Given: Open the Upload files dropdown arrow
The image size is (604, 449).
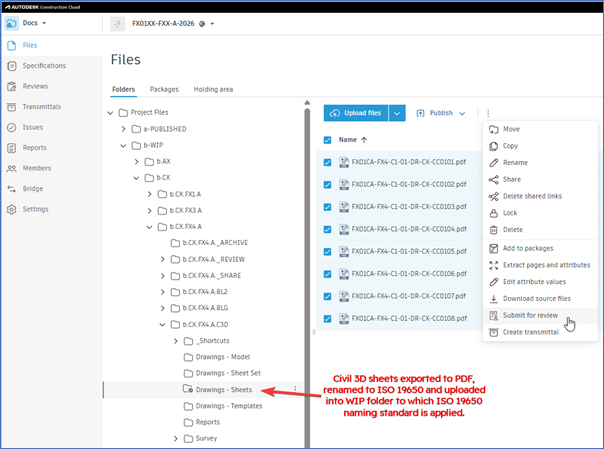Looking at the screenshot, I should click(x=397, y=113).
